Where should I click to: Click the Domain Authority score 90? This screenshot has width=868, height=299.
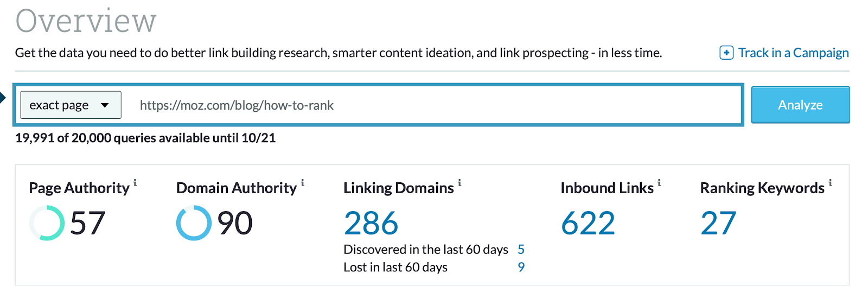tap(235, 223)
